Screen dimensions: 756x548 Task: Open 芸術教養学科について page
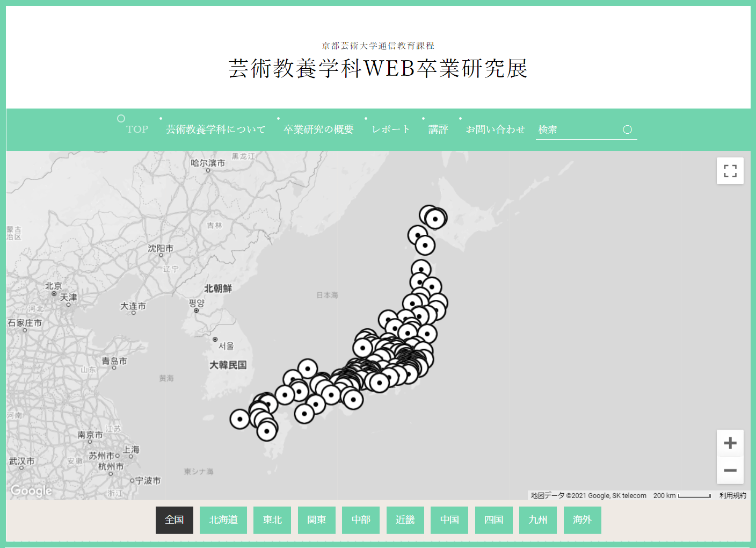click(x=216, y=129)
